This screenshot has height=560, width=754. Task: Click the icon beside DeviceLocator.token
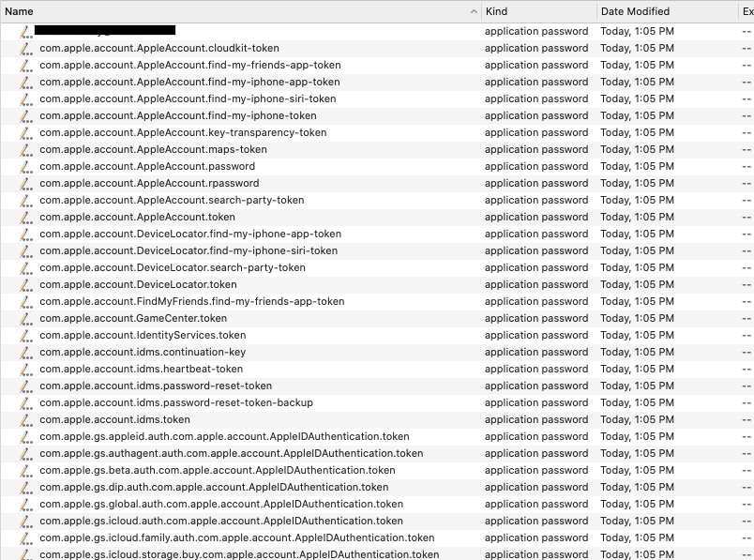point(26,284)
